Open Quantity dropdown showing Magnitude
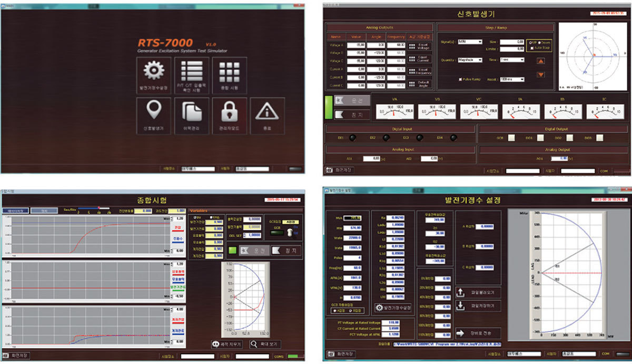Image resolution: width=632 pixels, height=364 pixels. [x=470, y=60]
